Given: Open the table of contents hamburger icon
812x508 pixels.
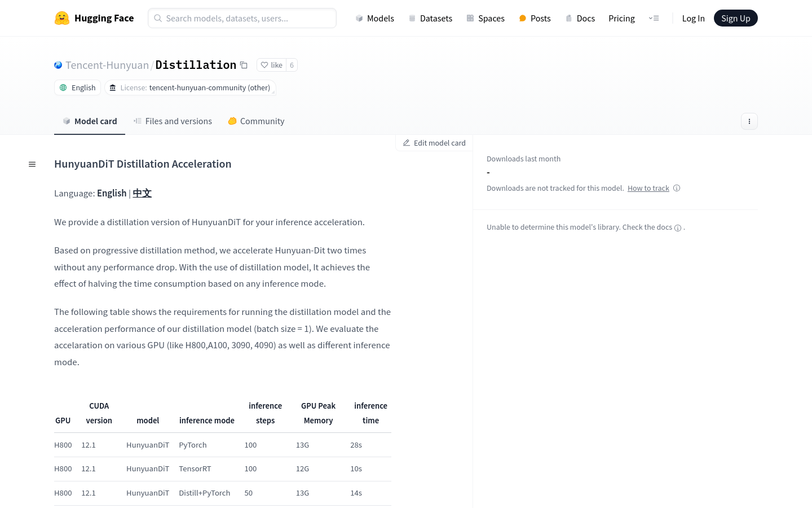Looking at the screenshot, I should tap(32, 164).
